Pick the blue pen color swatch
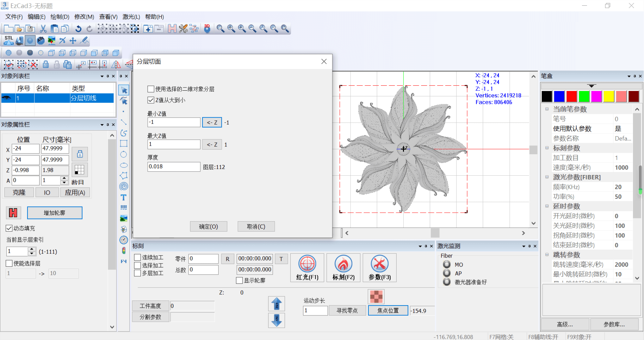Viewport: 644px width, 340px height. [559, 96]
